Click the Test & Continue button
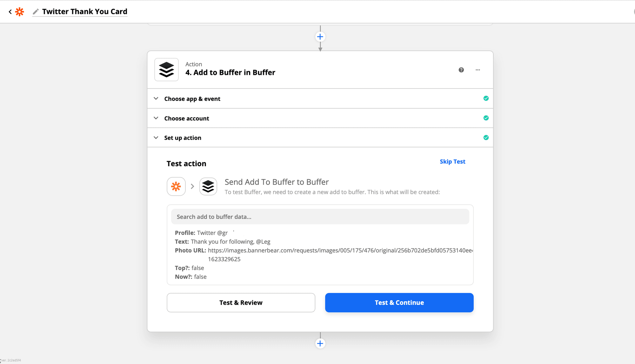Screen dimensions: 635x364 399,303
